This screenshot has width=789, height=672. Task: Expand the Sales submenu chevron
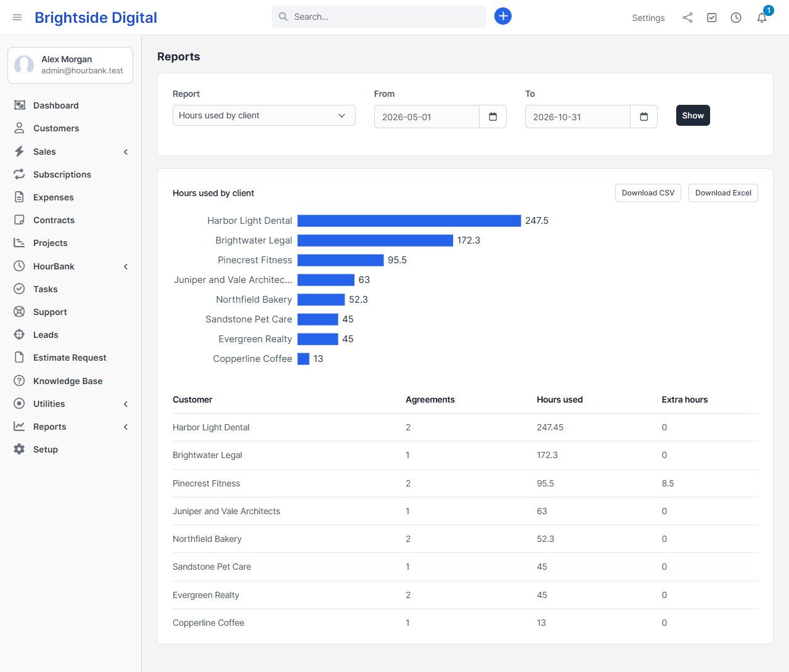tap(126, 152)
